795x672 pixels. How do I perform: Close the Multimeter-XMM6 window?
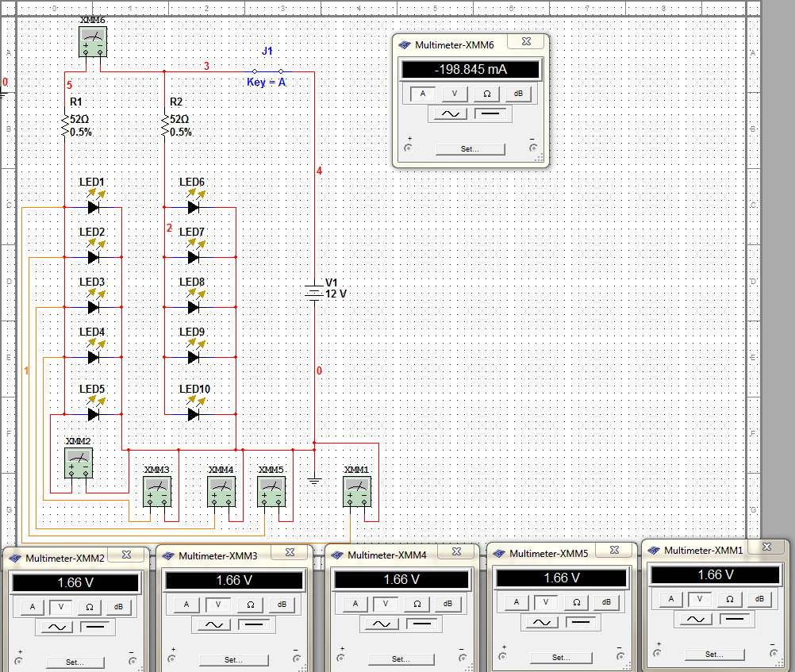(x=526, y=41)
